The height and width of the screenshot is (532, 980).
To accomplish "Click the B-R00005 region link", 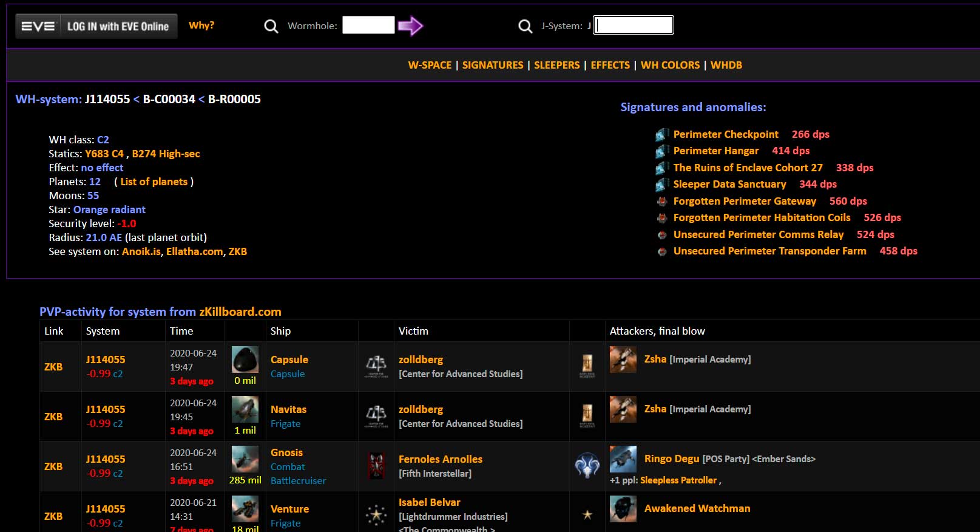I will click(x=234, y=99).
